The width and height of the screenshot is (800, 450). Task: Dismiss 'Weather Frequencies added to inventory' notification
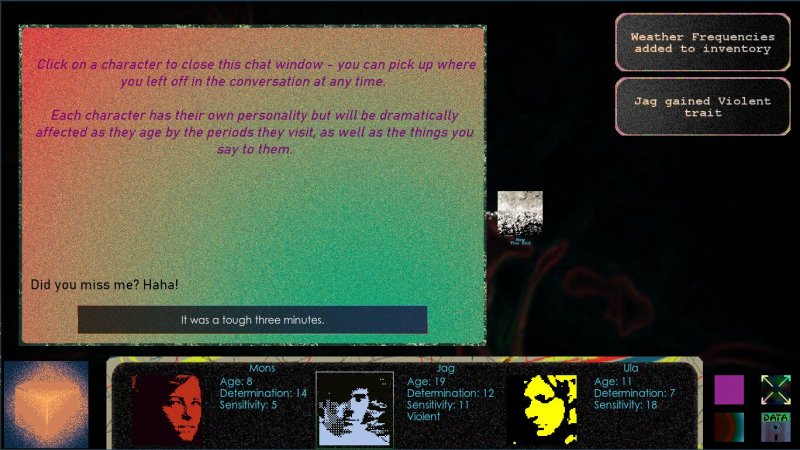(x=702, y=43)
